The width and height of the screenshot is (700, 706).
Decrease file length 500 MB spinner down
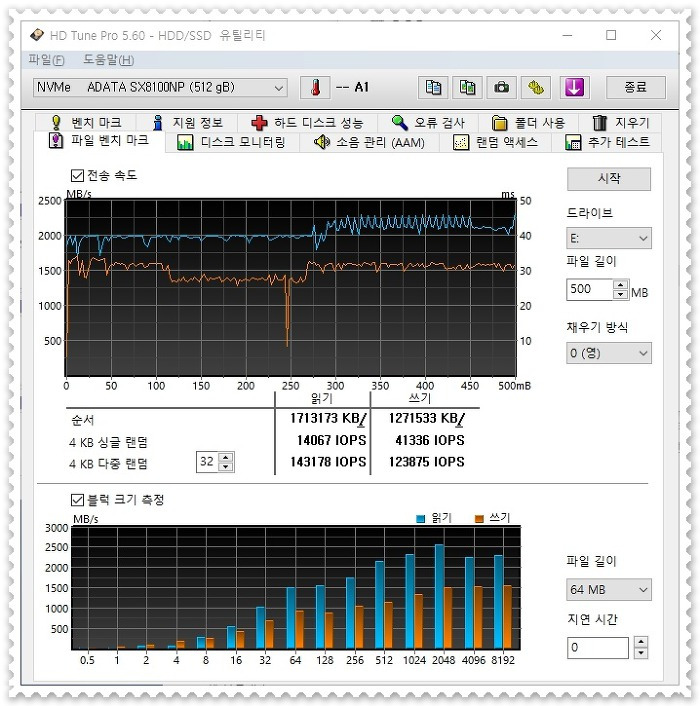point(620,294)
